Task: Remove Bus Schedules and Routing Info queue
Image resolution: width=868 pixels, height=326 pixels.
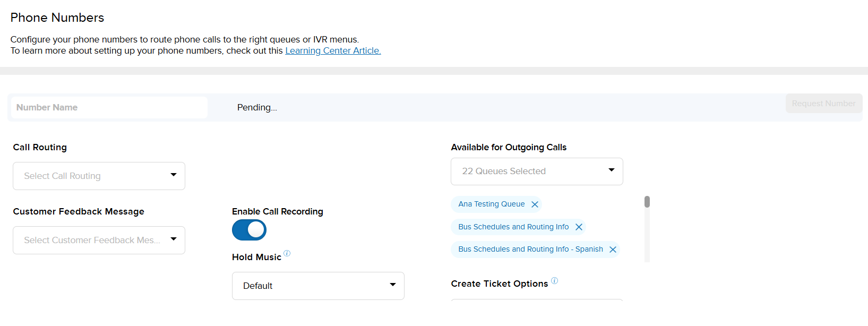Action: click(x=579, y=227)
